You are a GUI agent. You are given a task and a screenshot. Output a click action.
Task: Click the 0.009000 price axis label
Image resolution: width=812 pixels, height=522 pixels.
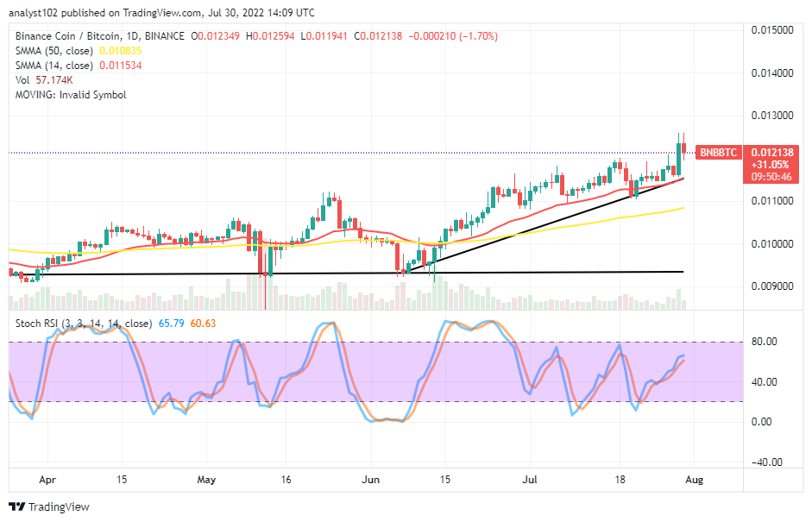(772, 286)
